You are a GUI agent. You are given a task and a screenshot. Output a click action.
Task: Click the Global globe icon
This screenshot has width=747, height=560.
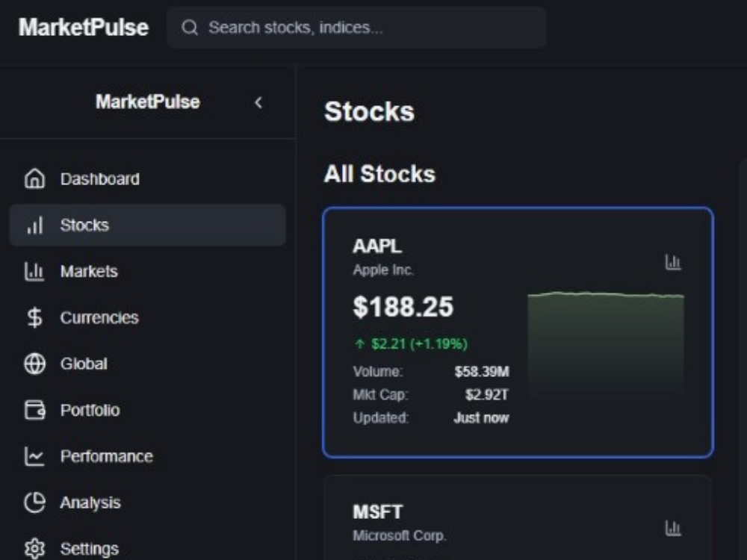[34, 364]
